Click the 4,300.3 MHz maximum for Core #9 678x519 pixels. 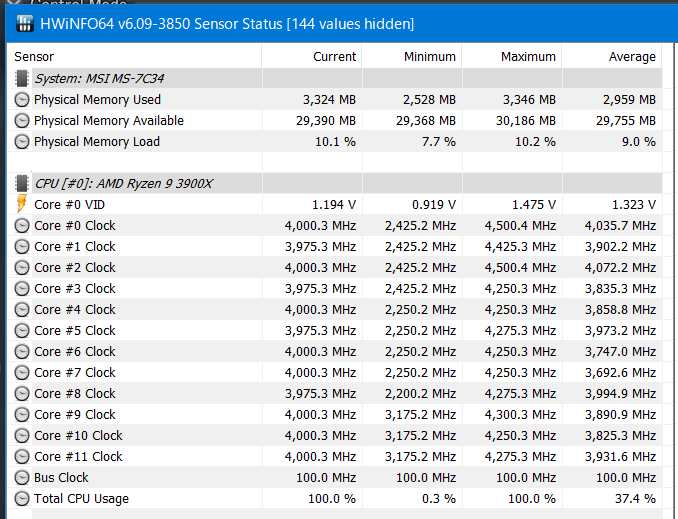tap(520, 415)
